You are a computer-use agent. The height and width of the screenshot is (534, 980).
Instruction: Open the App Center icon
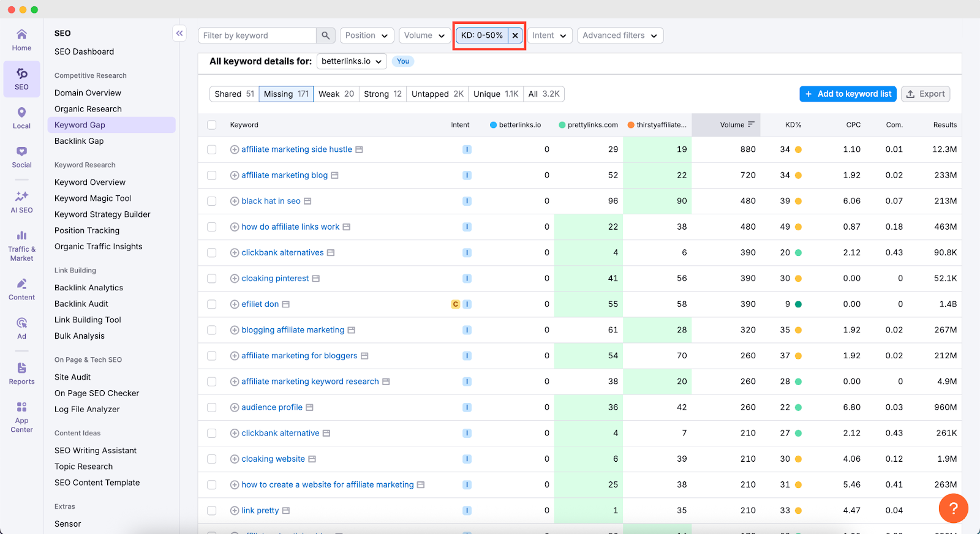point(21,416)
